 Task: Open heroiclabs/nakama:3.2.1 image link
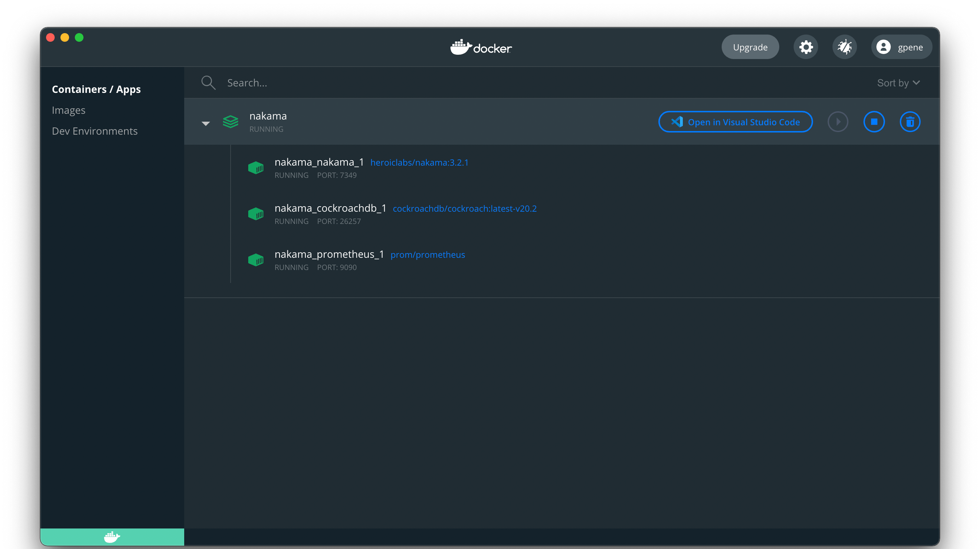point(419,163)
